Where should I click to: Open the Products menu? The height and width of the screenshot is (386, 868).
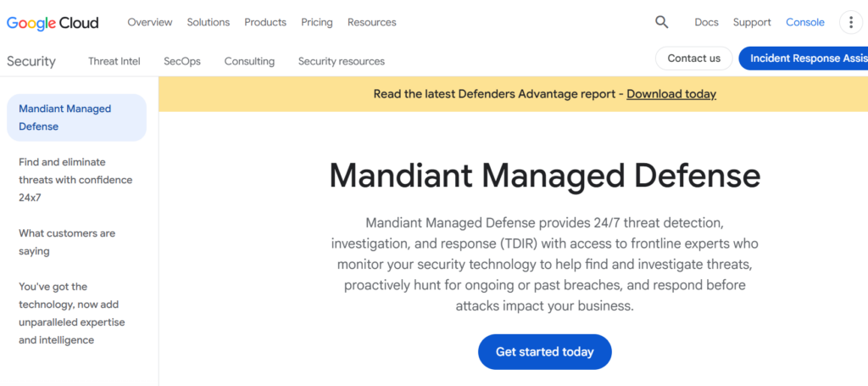pyautogui.click(x=265, y=22)
